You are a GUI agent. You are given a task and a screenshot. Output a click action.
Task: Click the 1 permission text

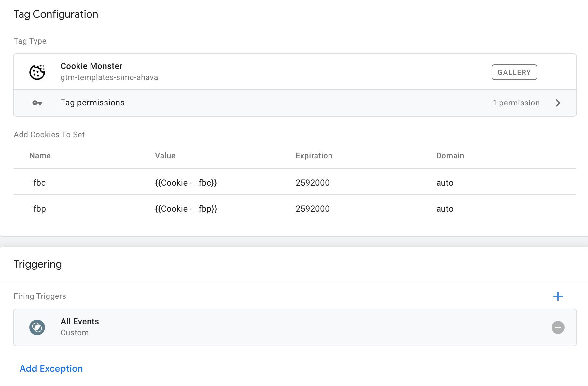click(516, 103)
